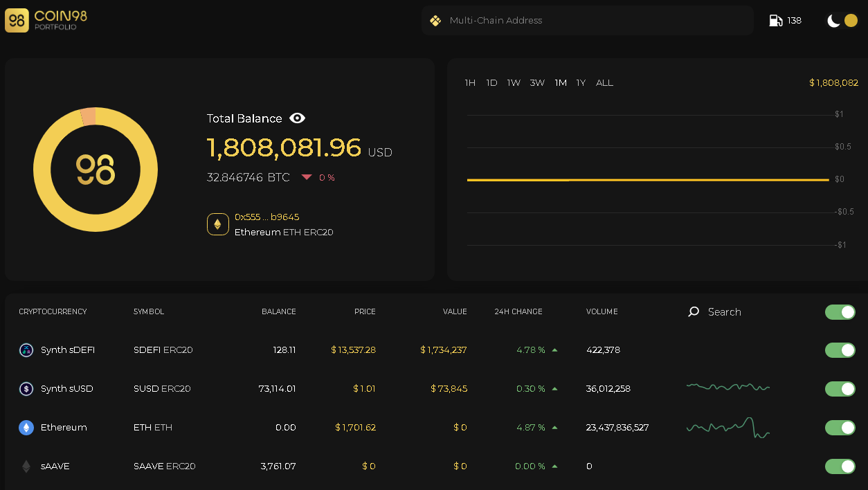Image resolution: width=868 pixels, height=490 pixels.
Task: Toggle off Synth sUSD row switch
Action: pyautogui.click(x=840, y=389)
